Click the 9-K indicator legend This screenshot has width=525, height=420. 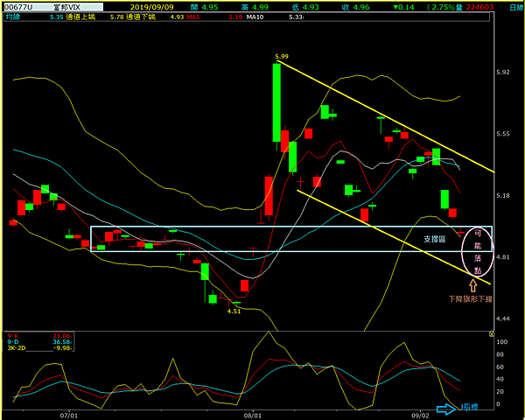point(13,336)
